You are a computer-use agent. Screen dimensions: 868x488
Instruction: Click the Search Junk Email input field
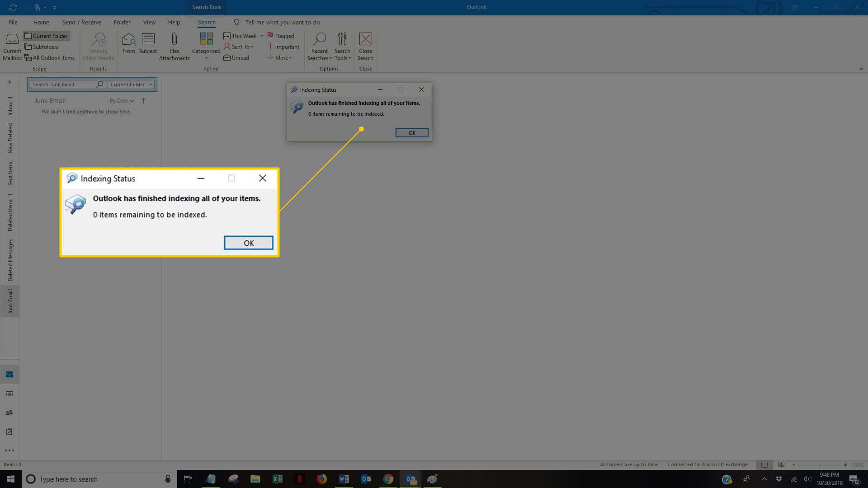click(x=61, y=84)
